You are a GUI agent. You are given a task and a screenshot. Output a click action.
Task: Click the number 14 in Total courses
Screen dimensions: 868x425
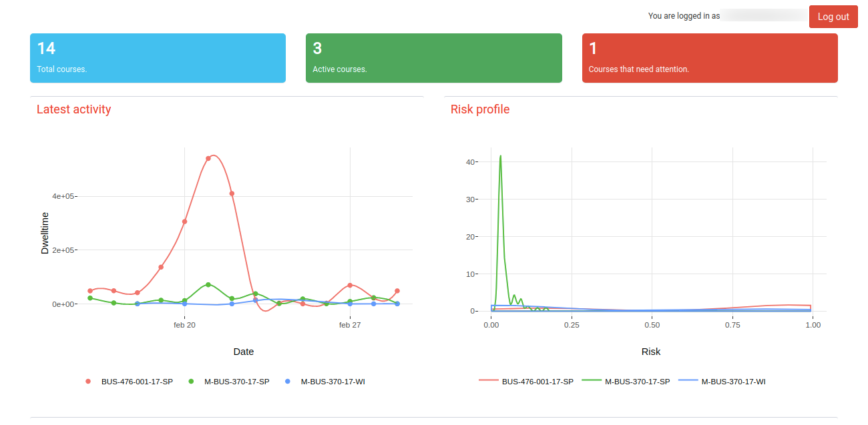point(46,48)
